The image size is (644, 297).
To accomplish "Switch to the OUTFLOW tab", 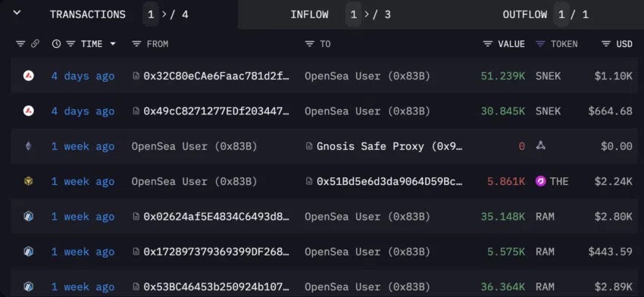I will click(524, 15).
